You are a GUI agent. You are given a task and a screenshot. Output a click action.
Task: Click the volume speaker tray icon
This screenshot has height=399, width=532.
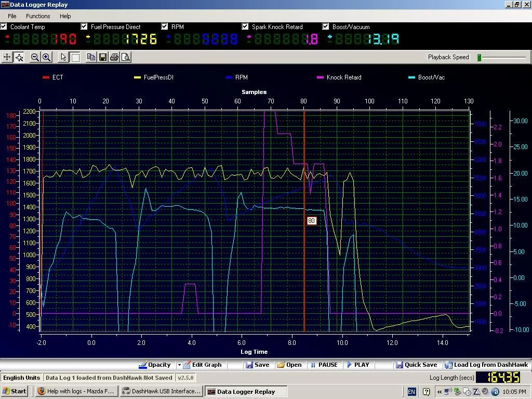[485, 392]
